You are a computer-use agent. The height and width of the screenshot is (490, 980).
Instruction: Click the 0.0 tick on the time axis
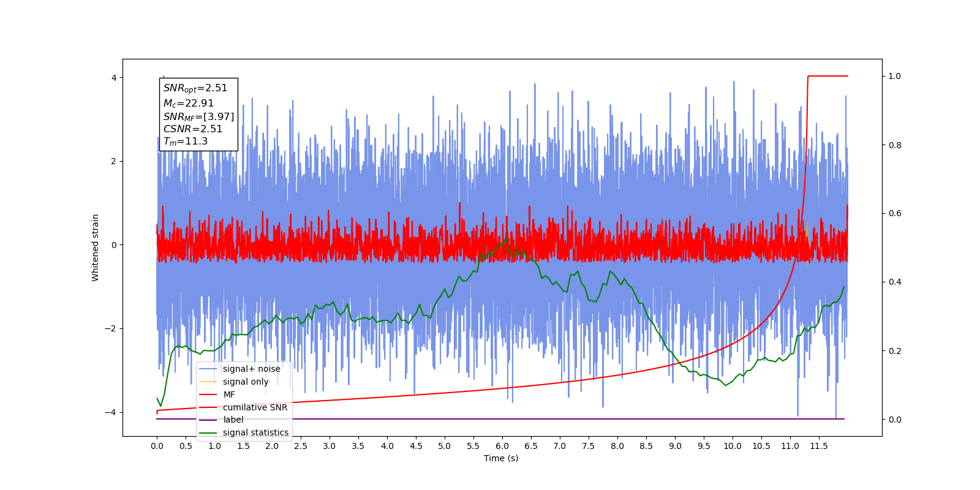click(x=157, y=446)
